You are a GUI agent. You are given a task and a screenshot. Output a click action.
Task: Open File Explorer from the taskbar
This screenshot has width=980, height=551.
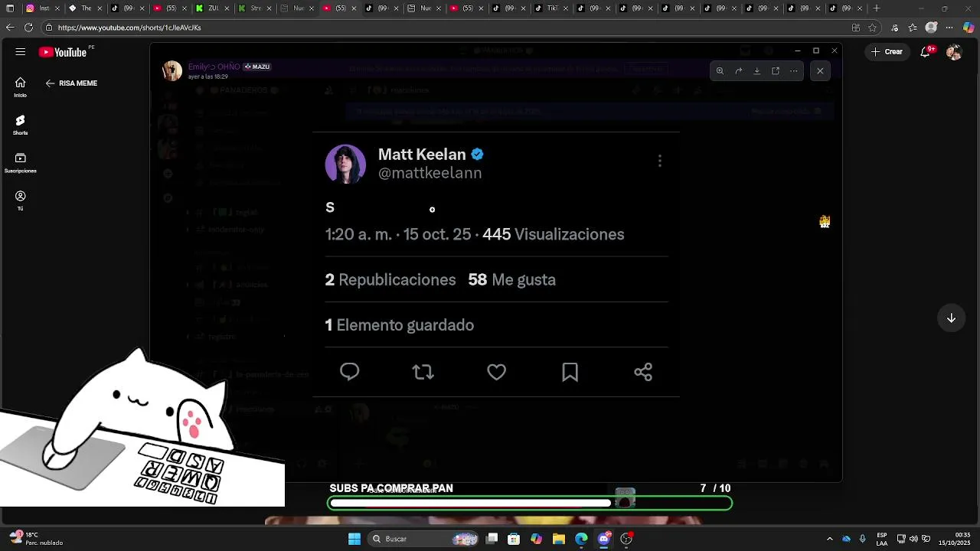point(559,539)
